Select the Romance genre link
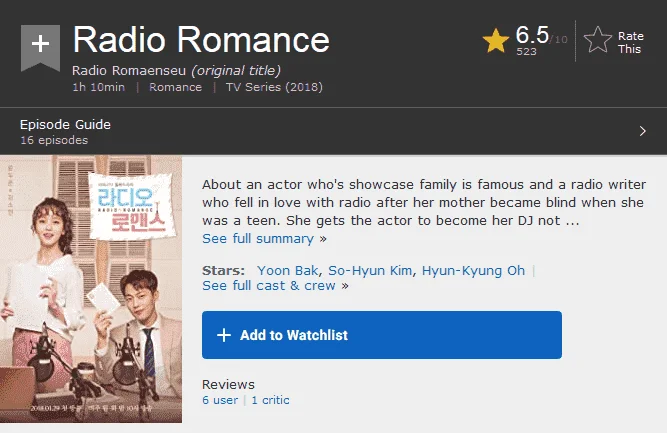The width and height of the screenshot is (667, 433). [175, 87]
